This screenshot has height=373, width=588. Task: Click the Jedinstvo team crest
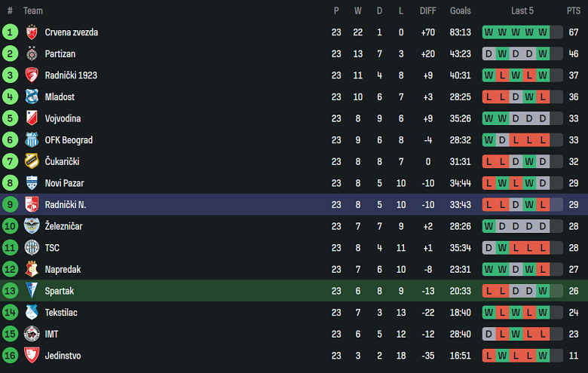tap(32, 356)
